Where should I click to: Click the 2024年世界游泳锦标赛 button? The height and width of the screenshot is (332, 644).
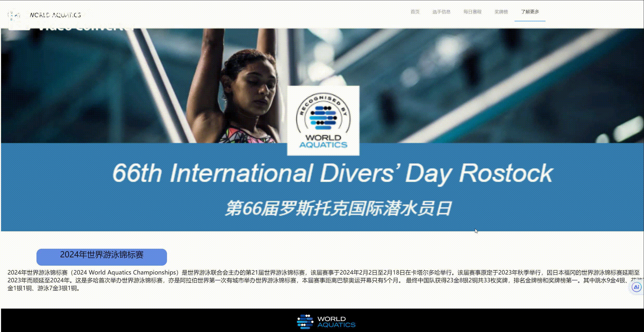[x=102, y=257]
